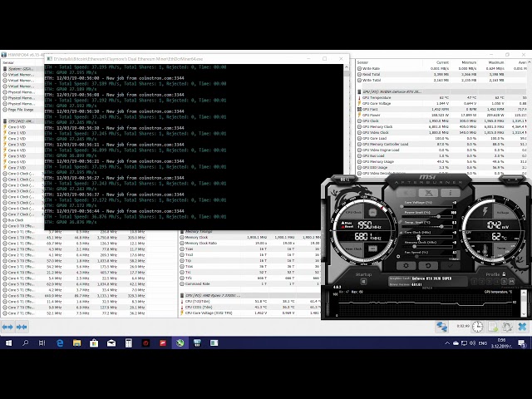Screen dimensions: 532x399
Task: Select the Read Total sensor row
Action: coord(441,74)
